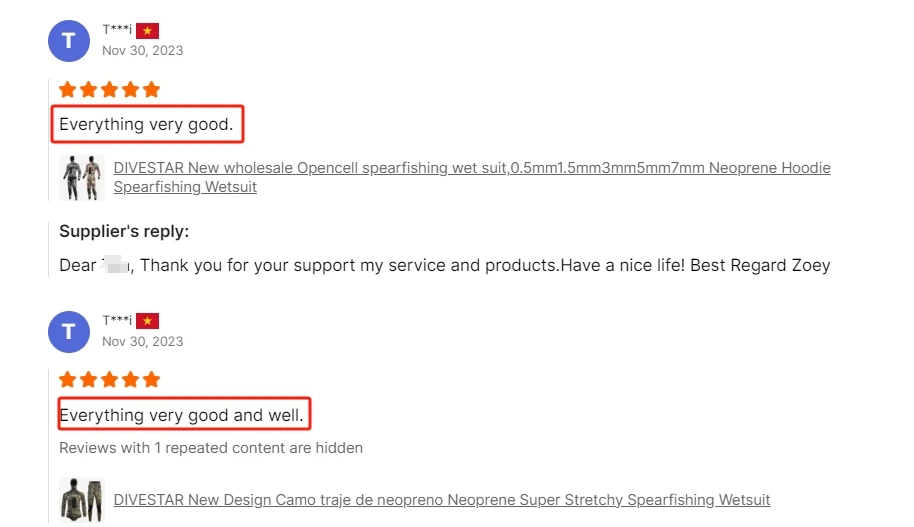This screenshot has width=914, height=527.
Task: Click the Vietnam flag beside first reviewer's name
Action: [x=148, y=30]
